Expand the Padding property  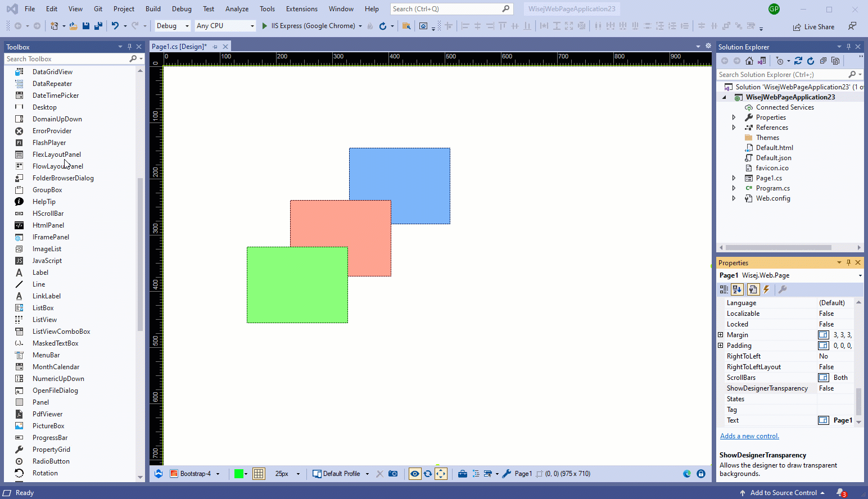[721, 346]
